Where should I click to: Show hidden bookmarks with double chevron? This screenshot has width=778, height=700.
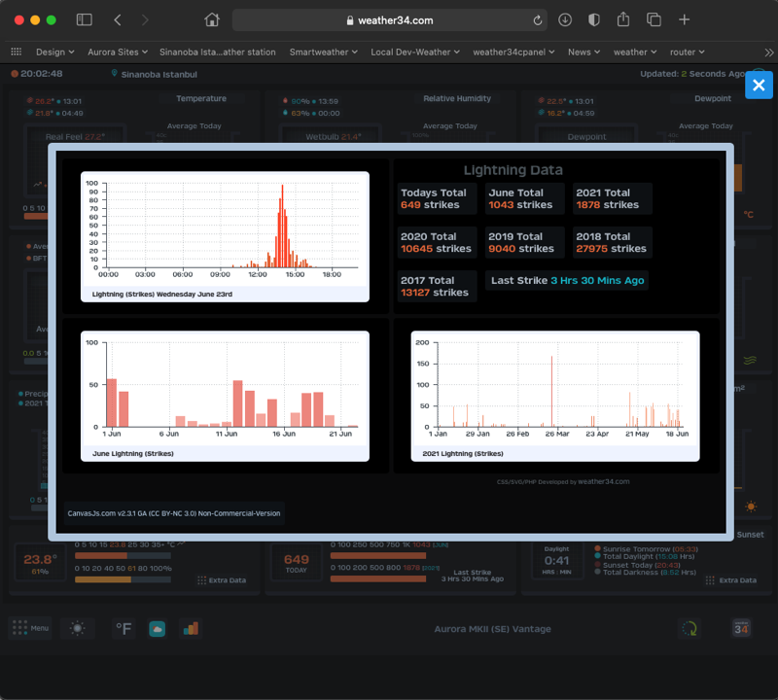(768, 52)
